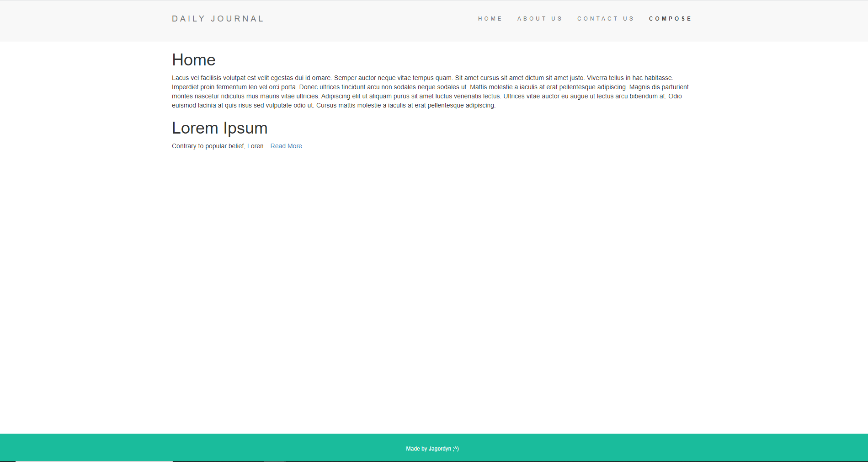Click the words 'Magnis dis parturient'

point(659,87)
